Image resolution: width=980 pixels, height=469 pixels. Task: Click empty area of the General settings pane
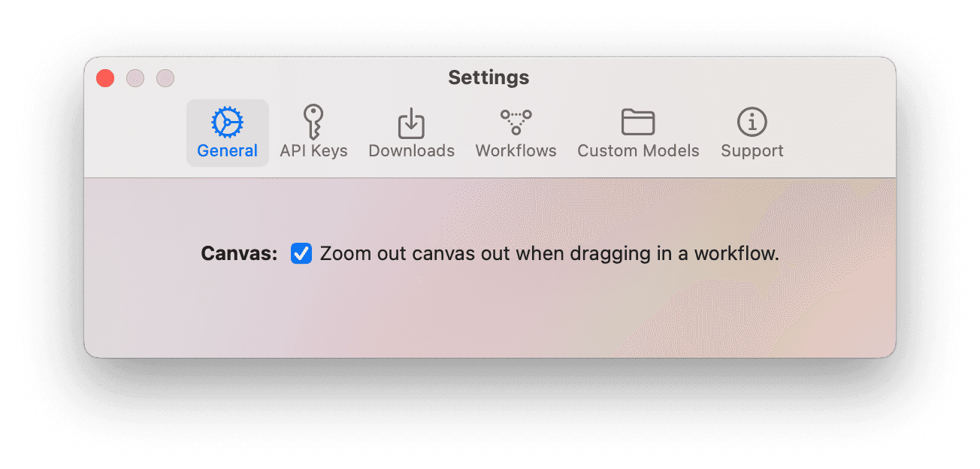488,316
